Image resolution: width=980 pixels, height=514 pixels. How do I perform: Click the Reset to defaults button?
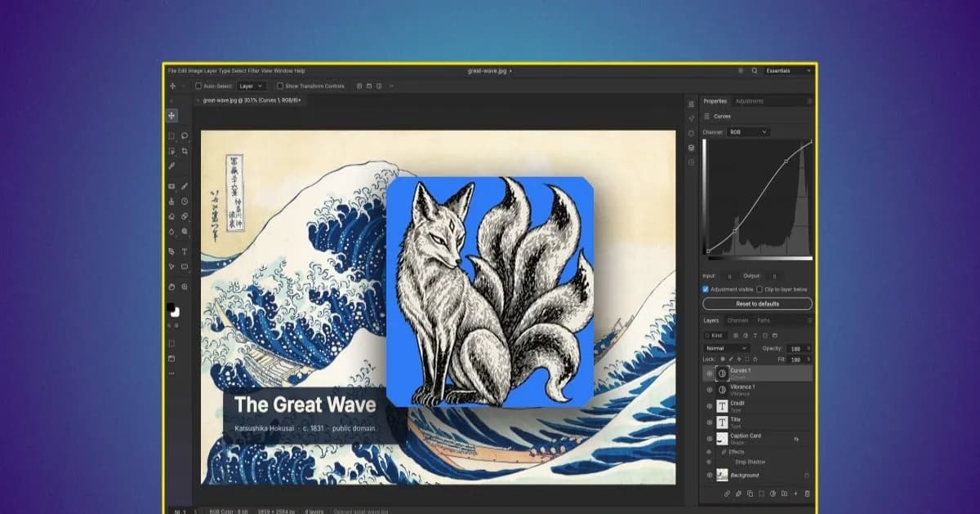click(758, 304)
